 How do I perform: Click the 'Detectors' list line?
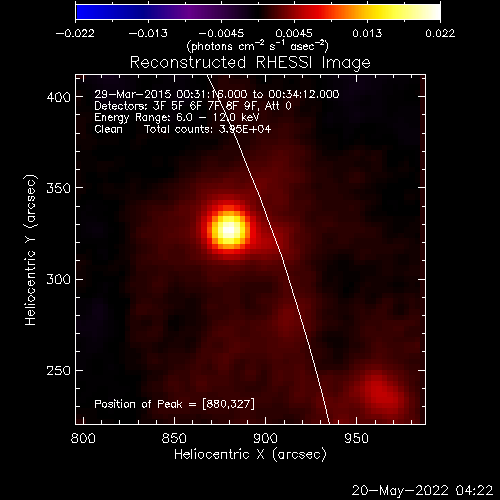click(x=193, y=106)
